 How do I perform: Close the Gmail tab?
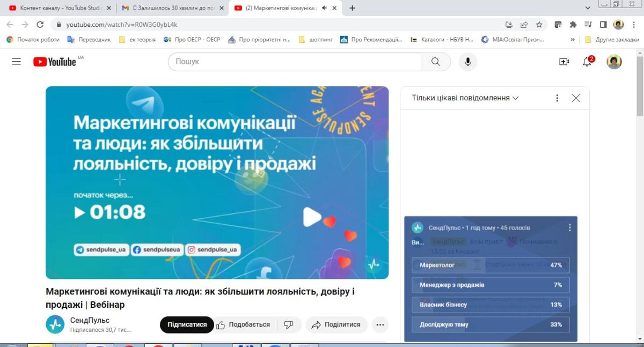click(x=222, y=8)
